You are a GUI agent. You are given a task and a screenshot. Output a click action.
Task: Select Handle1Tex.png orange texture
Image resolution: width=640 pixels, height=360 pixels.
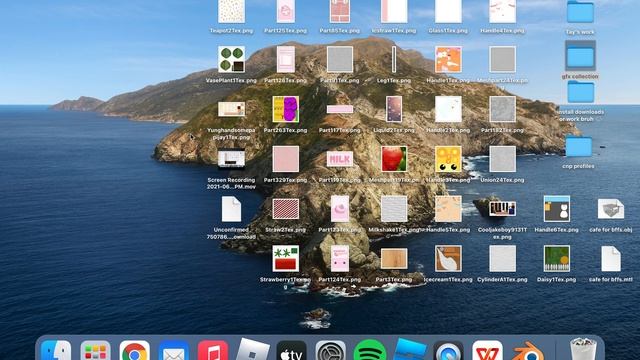(x=448, y=59)
